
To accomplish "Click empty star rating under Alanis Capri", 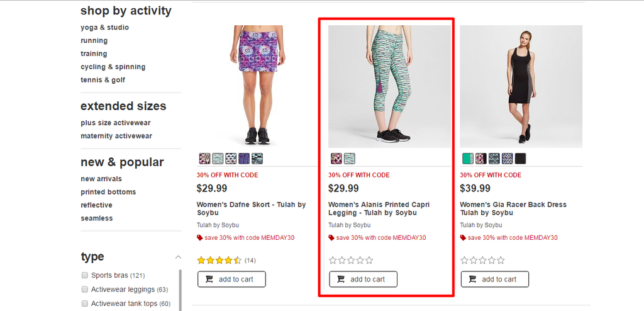I will [x=351, y=261].
